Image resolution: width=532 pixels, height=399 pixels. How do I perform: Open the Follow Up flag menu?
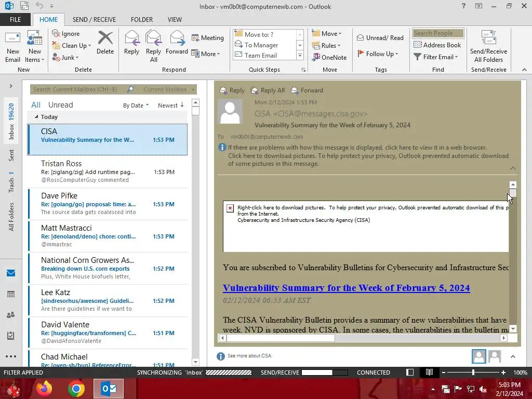[x=378, y=54]
